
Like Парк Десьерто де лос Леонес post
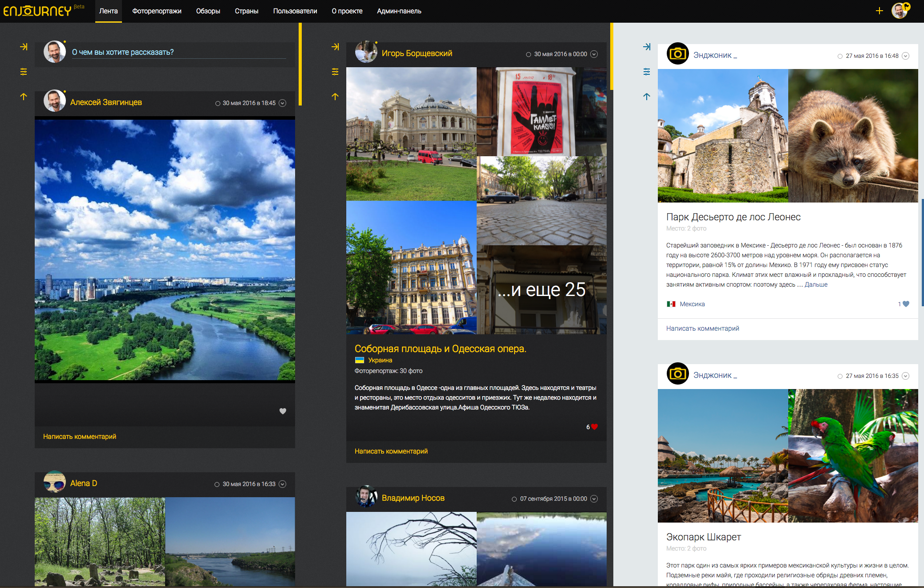pos(906,304)
